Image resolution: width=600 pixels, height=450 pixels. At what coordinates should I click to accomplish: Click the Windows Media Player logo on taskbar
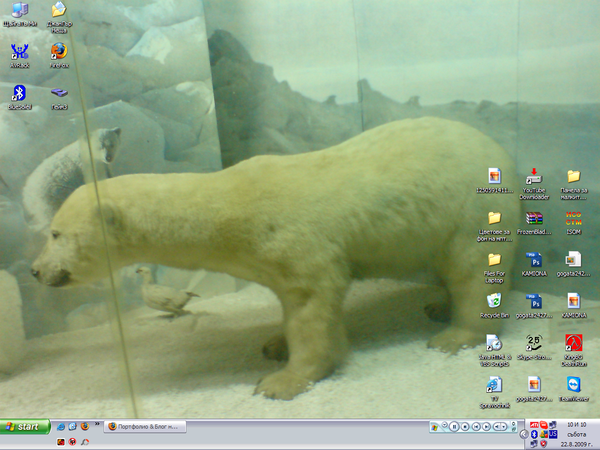pyautogui.click(x=435, y=427)
